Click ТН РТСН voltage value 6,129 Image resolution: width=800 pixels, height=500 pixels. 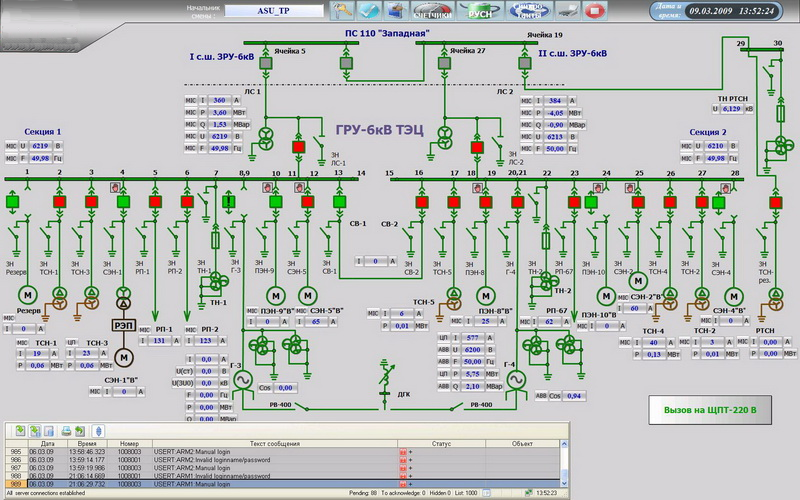pos(732,109)
